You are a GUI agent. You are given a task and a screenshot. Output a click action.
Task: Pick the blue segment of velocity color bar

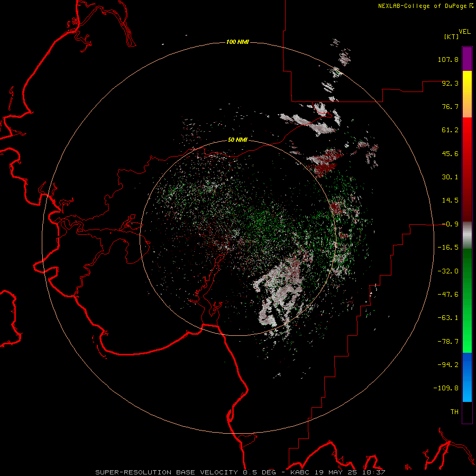click(467, 377)
